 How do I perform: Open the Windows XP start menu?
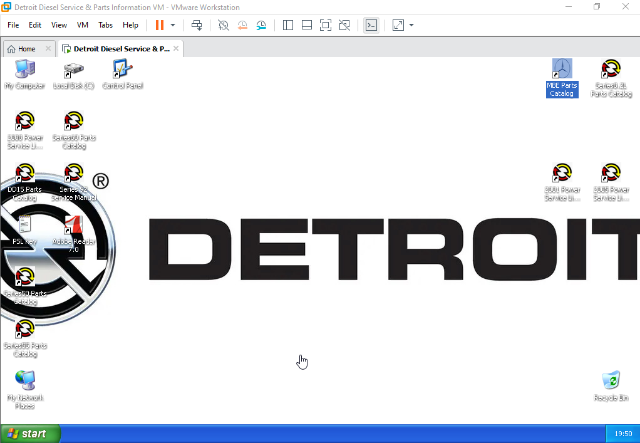click(31, 434)
